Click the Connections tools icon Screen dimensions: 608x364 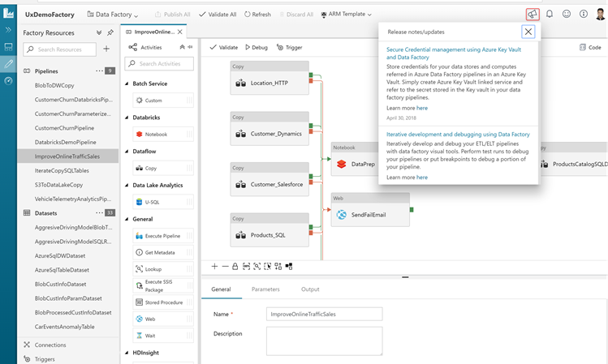click(x=27, y=345)
